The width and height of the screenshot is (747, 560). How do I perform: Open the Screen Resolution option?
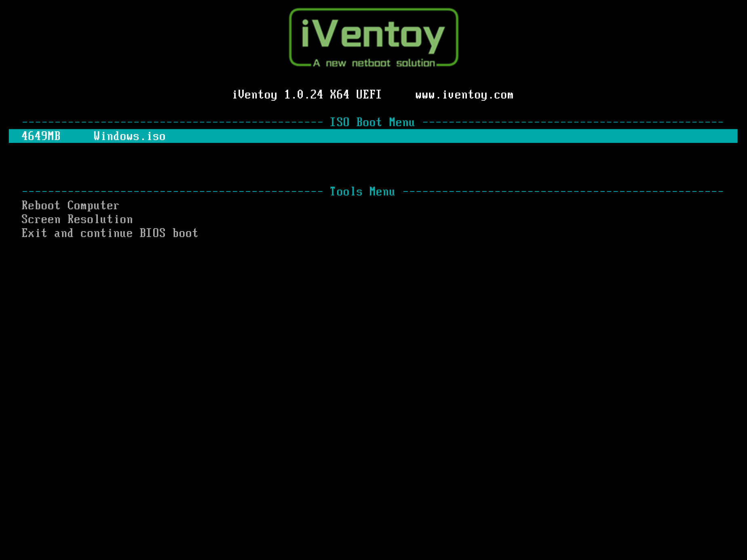pyautogui.click(x=77, y=219)
